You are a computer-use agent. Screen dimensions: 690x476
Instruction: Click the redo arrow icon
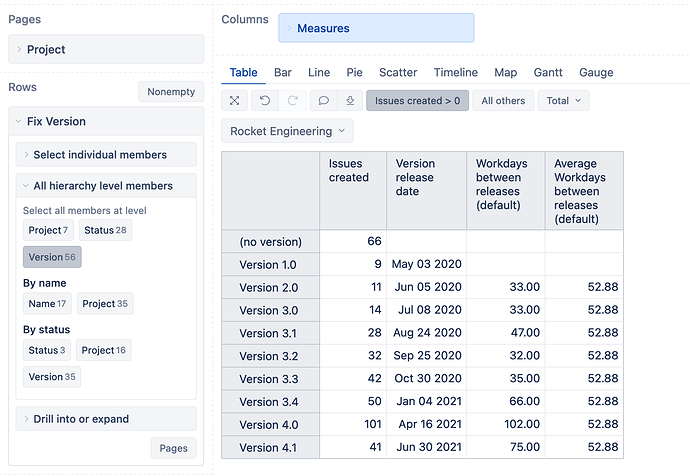point(293,101)
